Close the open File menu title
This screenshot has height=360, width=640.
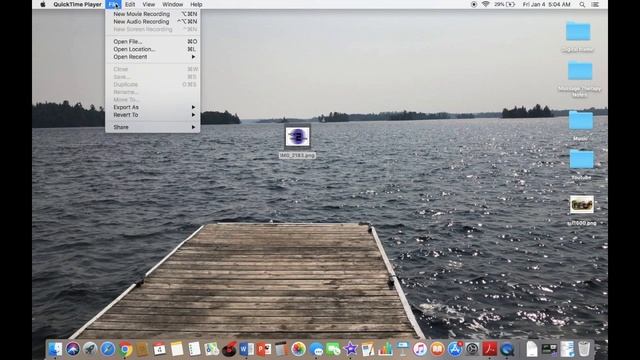pyautogui.click(x=113, y=4)
